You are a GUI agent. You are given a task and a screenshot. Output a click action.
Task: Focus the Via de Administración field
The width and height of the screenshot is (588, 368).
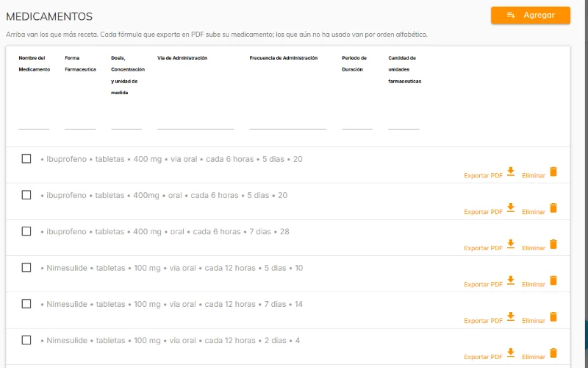tap(196, 124)
